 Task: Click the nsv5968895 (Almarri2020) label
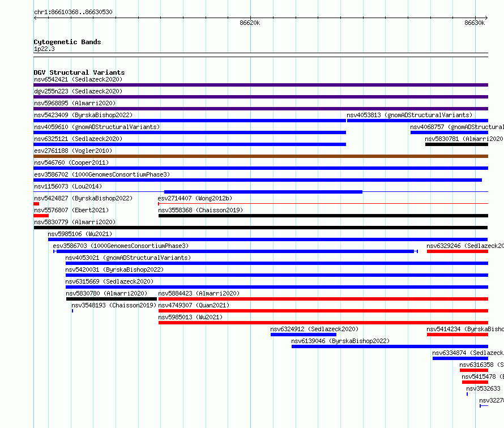coord(75,103)
